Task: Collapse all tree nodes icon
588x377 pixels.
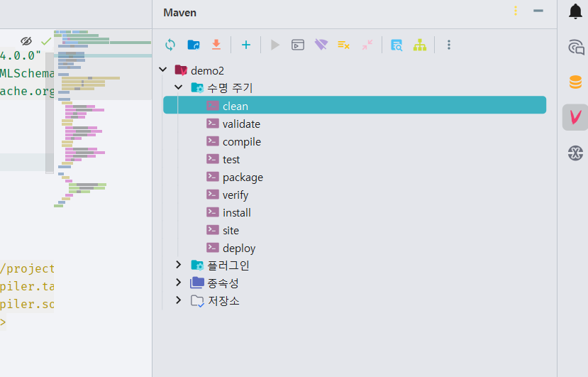Action: 367,45
